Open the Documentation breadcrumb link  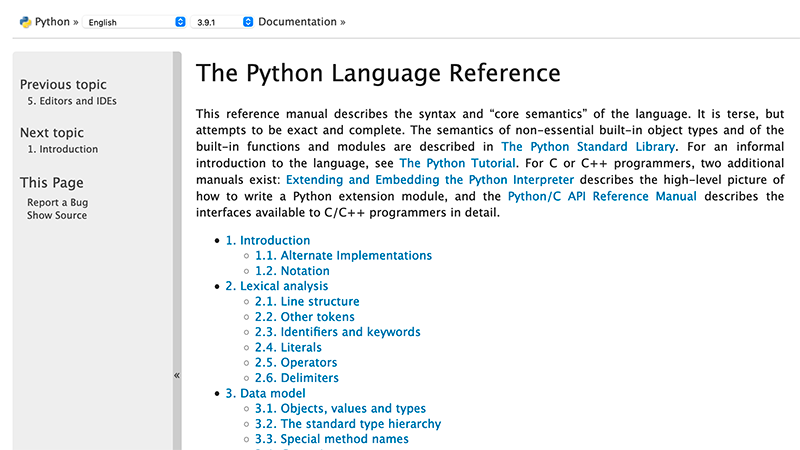click(297, 22)
